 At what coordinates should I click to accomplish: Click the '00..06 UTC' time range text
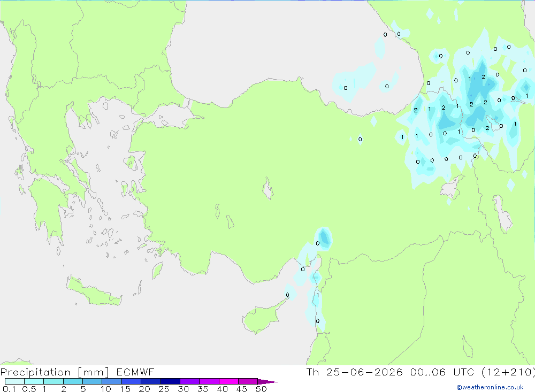442,372
